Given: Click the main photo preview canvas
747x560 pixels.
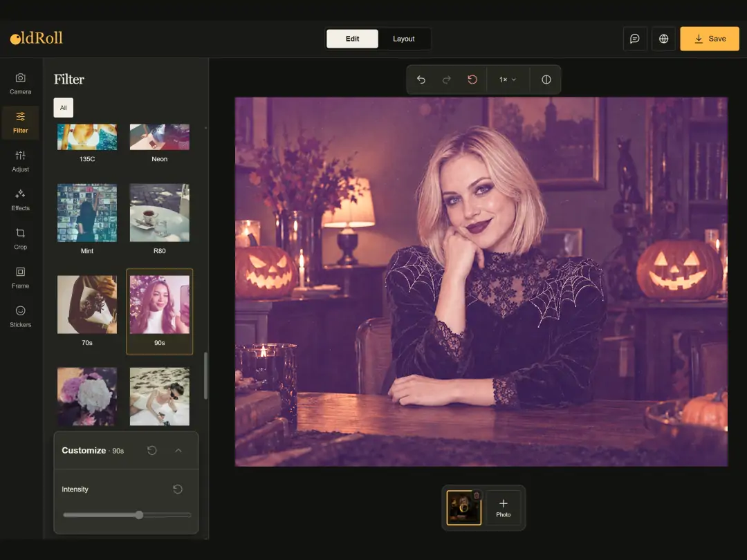Looking at the screenshot, I should 481,282.
